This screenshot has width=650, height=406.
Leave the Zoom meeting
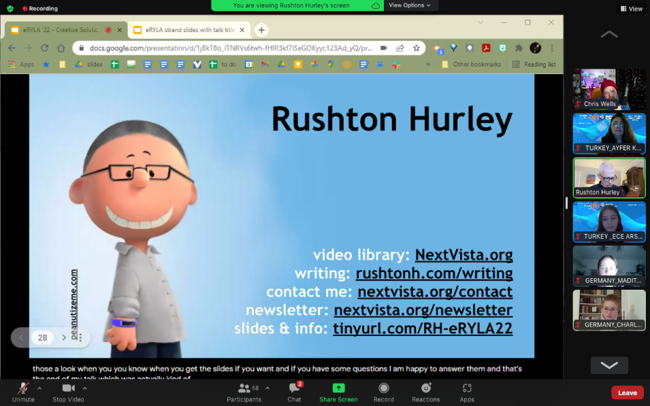(627, 393)
